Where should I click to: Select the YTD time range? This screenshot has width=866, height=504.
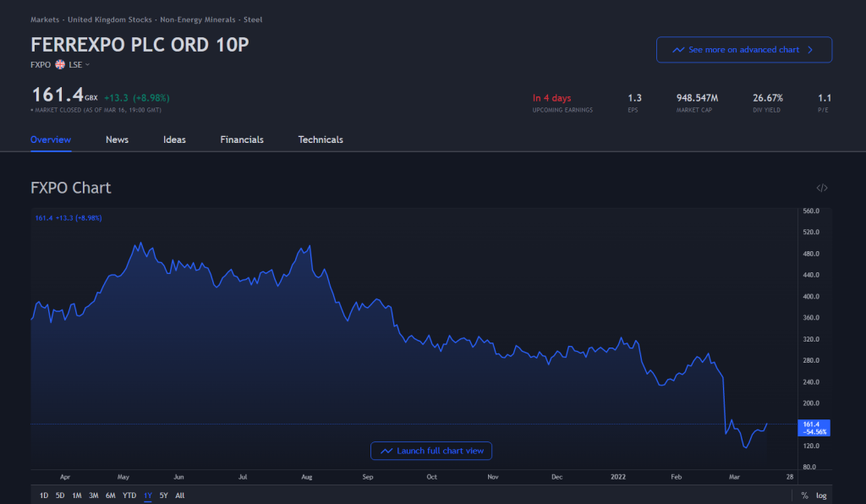point(129,496)
